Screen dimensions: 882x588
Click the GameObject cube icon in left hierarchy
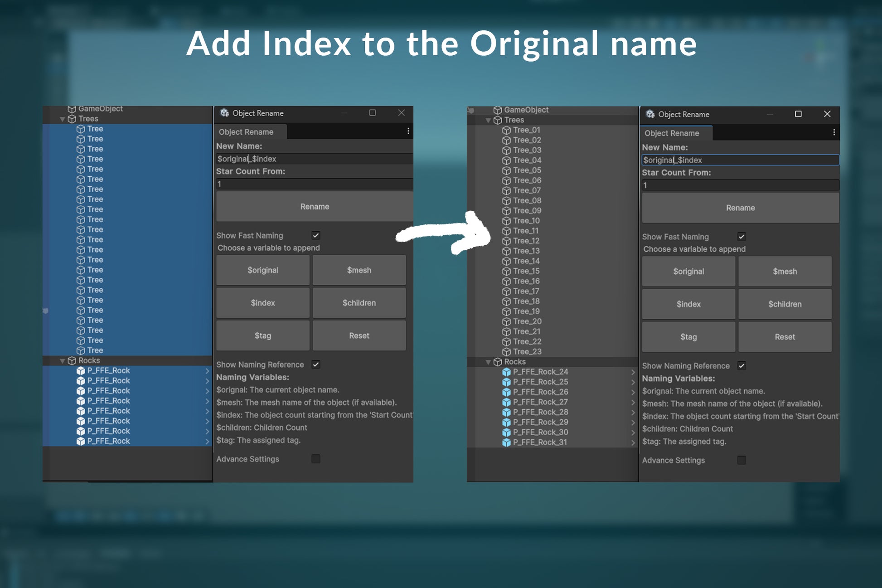point(72,109)
